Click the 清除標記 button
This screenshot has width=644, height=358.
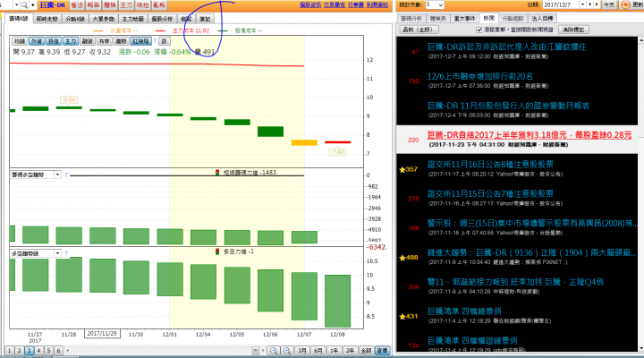573,30
